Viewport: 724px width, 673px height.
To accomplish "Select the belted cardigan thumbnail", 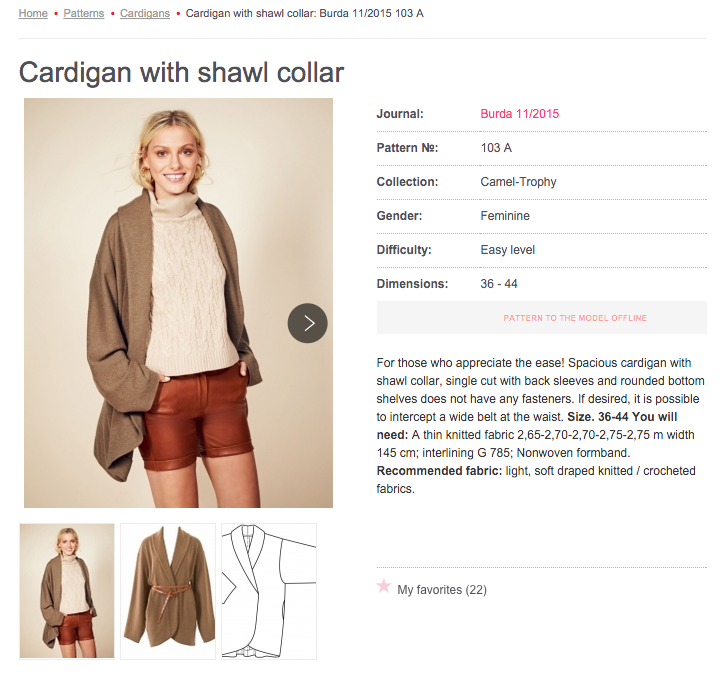I will (168, 591).
